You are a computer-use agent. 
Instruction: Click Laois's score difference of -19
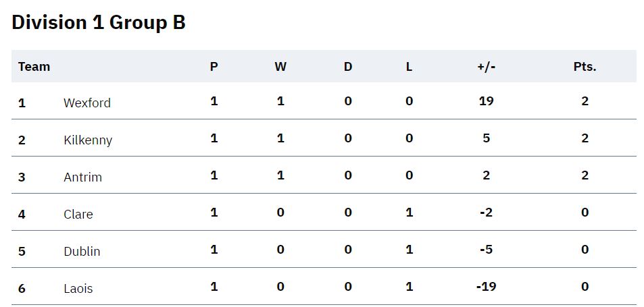[487, 287]
